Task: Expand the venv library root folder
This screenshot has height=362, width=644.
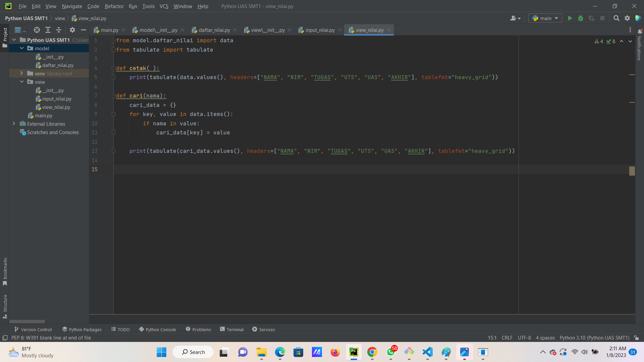Action: [x=22, y=73]
